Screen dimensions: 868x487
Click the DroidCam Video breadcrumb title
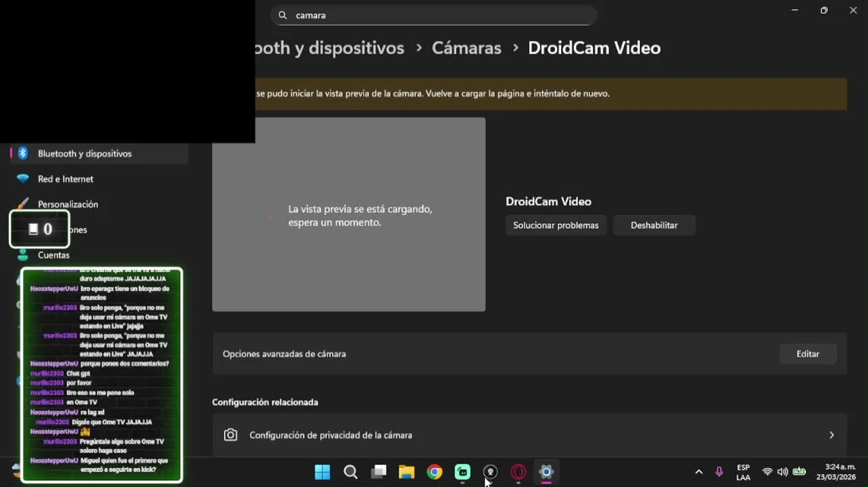(594, 48)
